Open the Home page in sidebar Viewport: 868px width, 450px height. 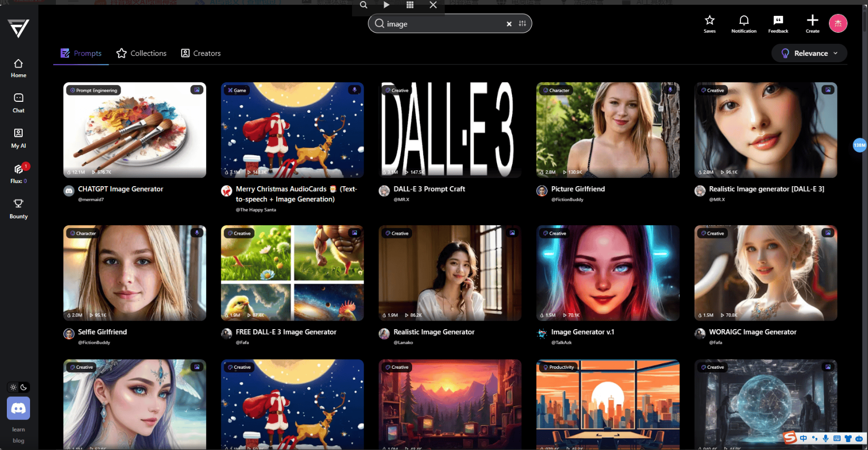(x=18, y=68)
